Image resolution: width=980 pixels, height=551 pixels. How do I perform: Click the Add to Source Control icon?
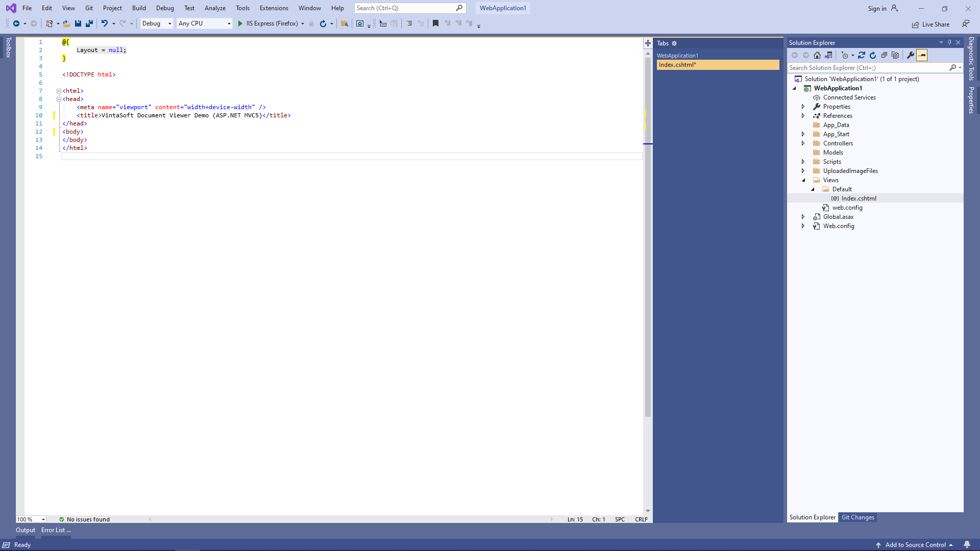click(x=879, y=545)
